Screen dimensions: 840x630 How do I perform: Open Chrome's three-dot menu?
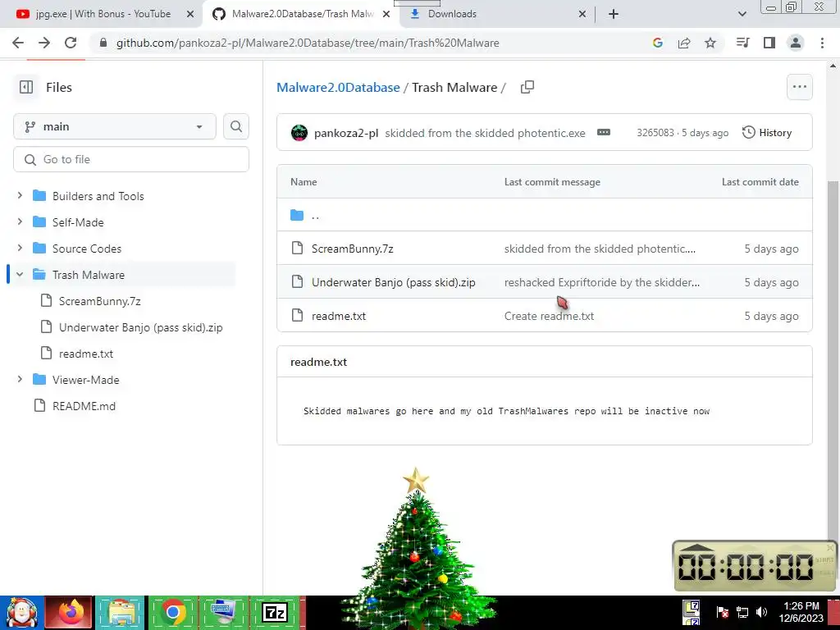[822, 43]
